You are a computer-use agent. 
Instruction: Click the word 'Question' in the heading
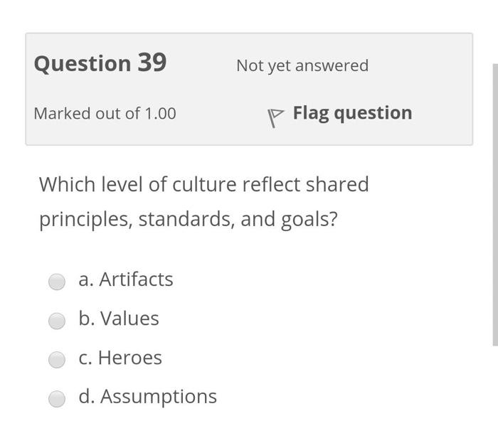[82, 63]
